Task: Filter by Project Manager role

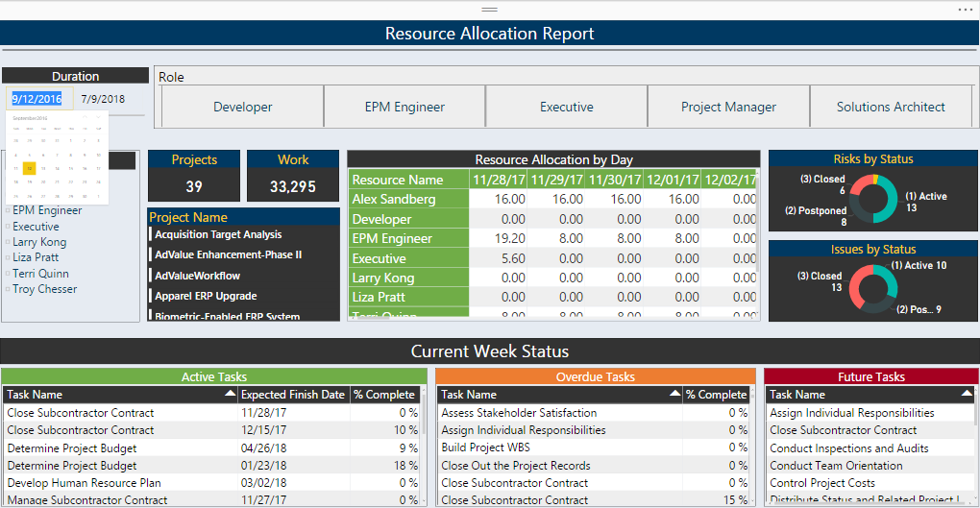Action: [728, 107]
